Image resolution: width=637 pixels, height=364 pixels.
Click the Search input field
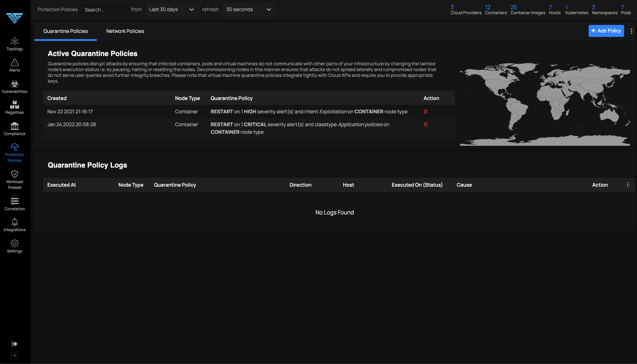click(x=104, y=10)
